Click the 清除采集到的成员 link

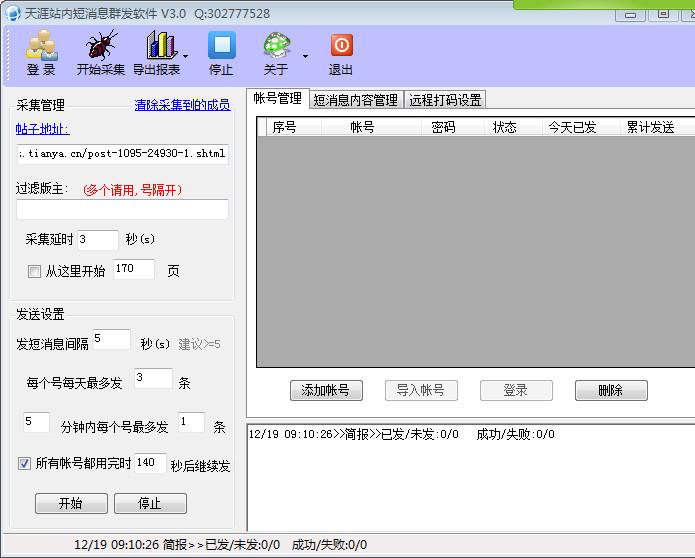point(182,105)
